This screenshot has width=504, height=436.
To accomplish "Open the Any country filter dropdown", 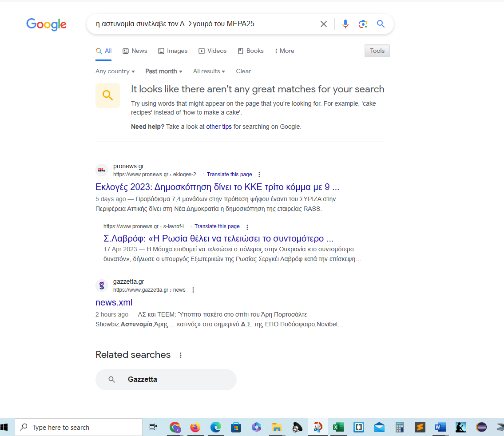I will (x=115, y=71).
